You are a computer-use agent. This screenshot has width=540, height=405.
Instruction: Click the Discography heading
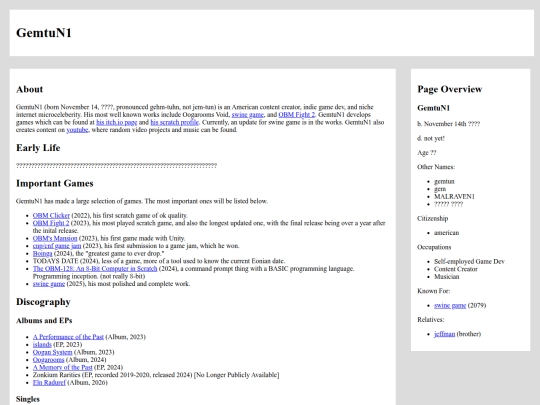point(43,302)
